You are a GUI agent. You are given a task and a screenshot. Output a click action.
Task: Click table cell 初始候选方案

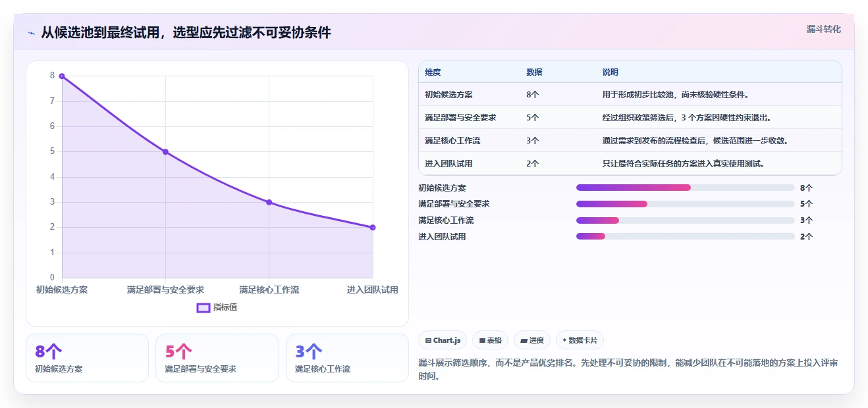(448, 95)
